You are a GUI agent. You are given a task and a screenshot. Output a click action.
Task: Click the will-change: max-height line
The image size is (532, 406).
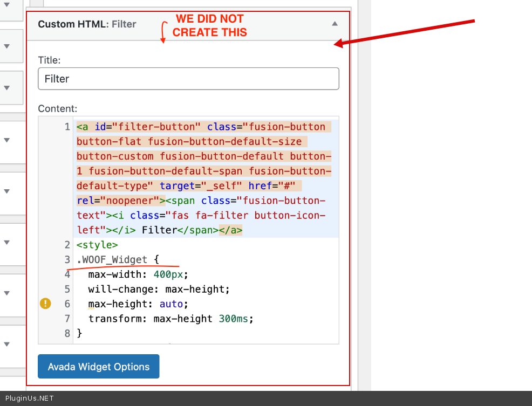click(x=159, y=289)
